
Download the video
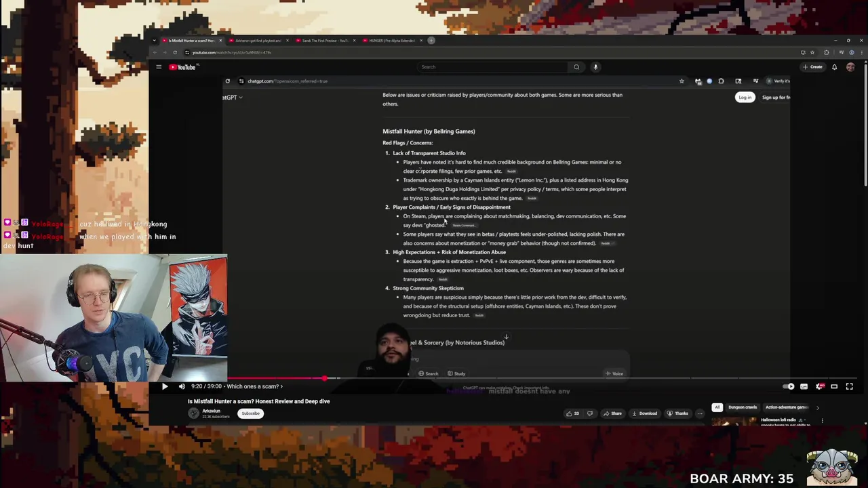pos(644,413)
